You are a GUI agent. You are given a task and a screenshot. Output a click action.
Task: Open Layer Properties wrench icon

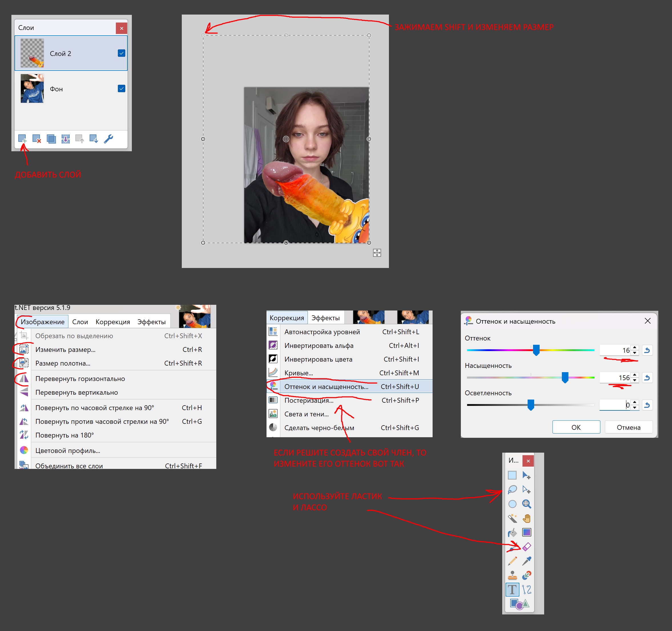tap(108, 139)
